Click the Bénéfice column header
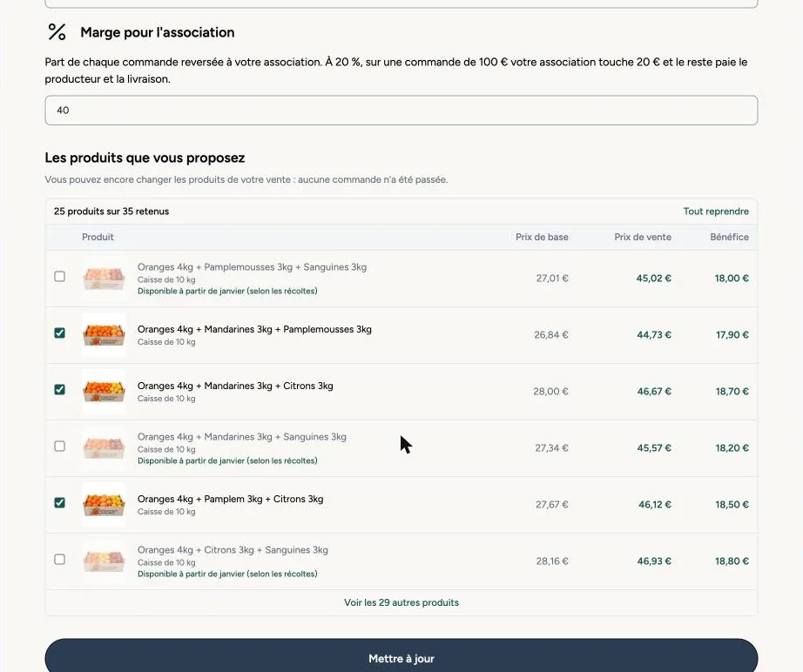Viewport: 803px width, 672px height. (x=729, y=237)
